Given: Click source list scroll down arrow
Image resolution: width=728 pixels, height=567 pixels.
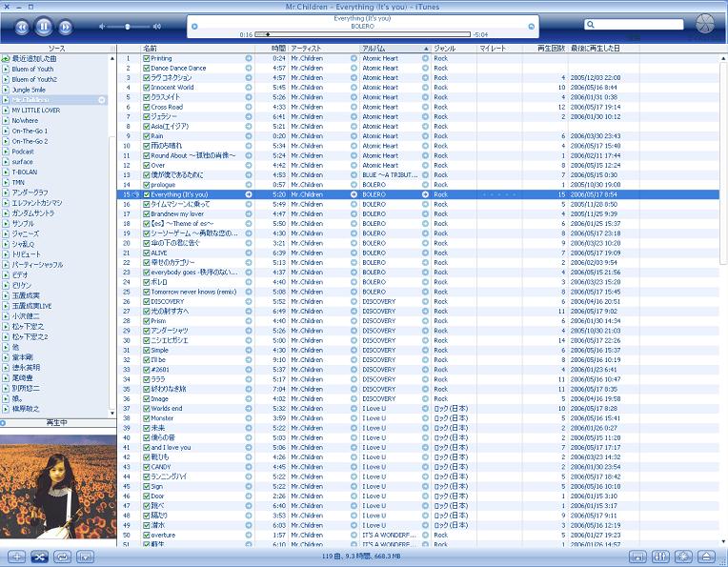Looking at the screenshot, I should [x=111, y=413].
